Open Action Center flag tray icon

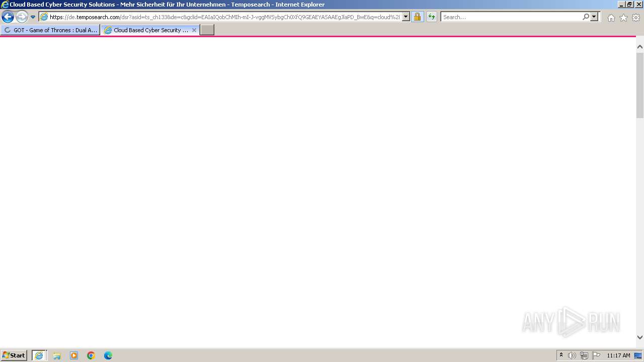click(596, 355)
